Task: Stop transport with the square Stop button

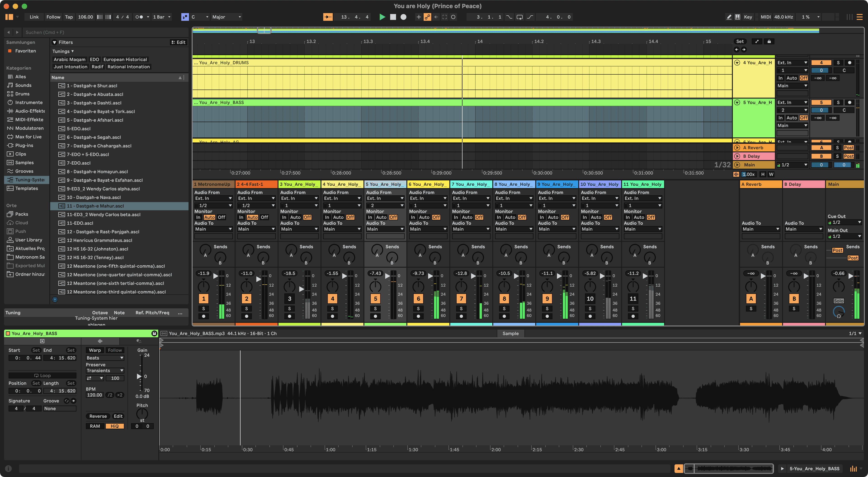Action: pyautogui.click(x=393, y=17)
